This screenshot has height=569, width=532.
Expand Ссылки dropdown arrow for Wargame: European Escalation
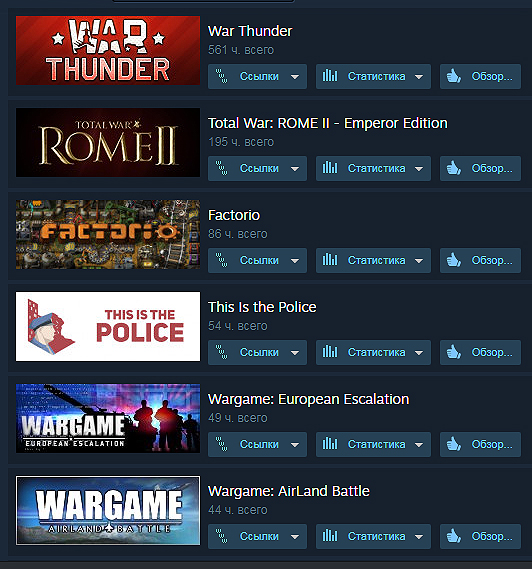point(295,445)
